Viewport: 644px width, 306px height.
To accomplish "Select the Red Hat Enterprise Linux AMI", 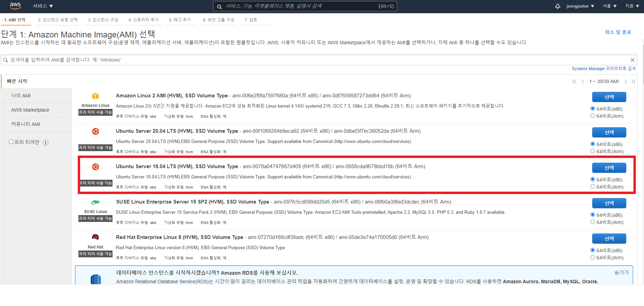I will click(x=609, y=239).
